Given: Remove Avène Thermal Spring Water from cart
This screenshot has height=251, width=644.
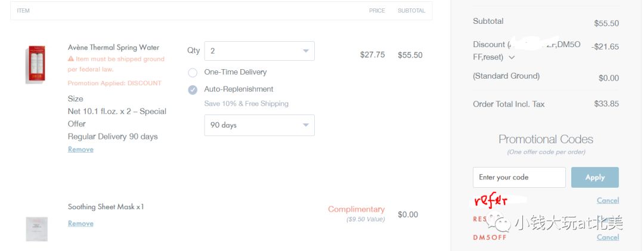Looking at the screenshot, I should 80,150.
